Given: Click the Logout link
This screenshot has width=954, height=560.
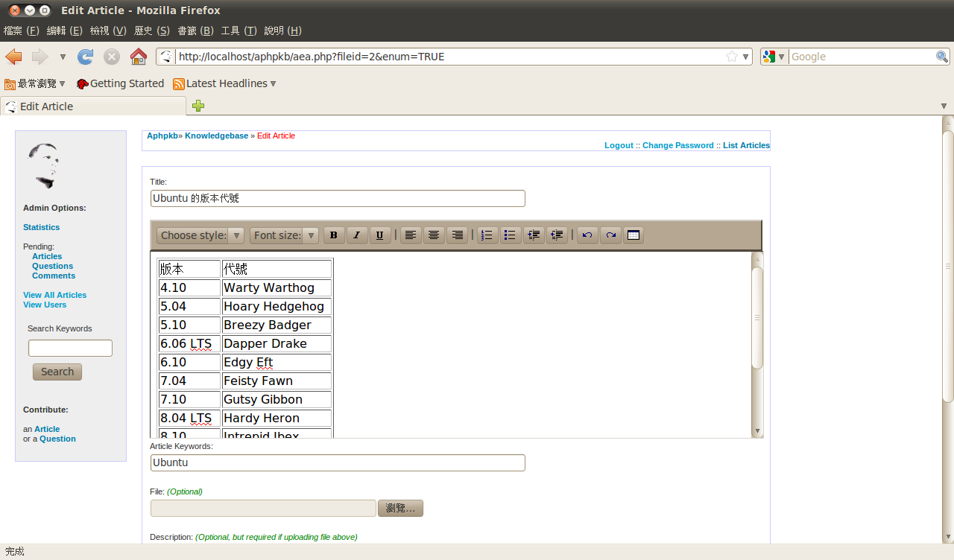Looking at the screenshot, I should pos(619,145).
